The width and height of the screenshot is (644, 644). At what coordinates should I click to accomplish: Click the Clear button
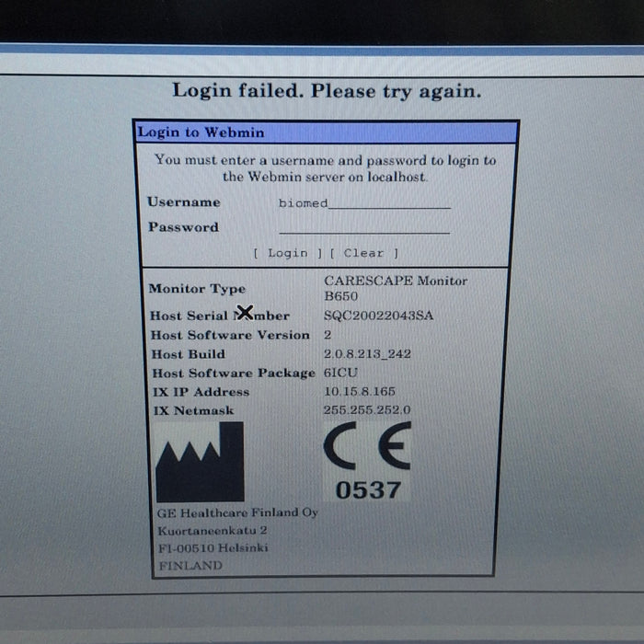(363, 253)
